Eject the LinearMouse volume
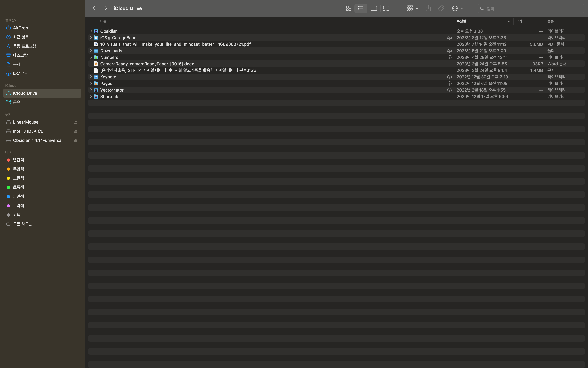Image resolution: width=588 pixels, height=368 pixels. (x=76, y=122)
